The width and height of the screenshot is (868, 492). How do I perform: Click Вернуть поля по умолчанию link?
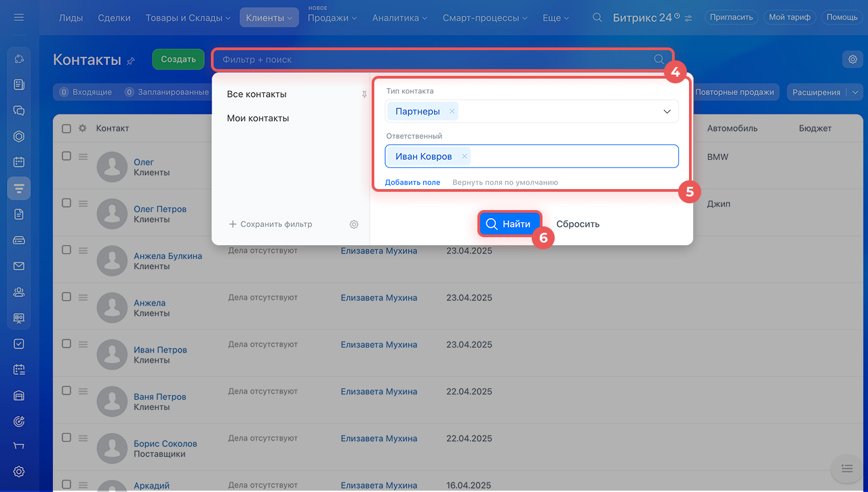coord(505,182)
